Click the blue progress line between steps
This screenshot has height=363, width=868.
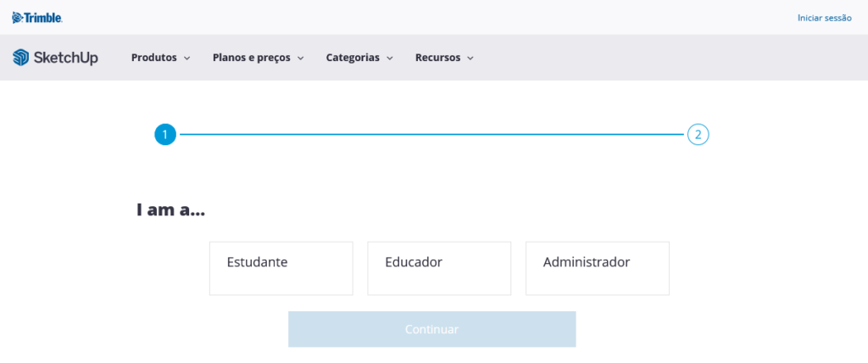coord(431,134)
